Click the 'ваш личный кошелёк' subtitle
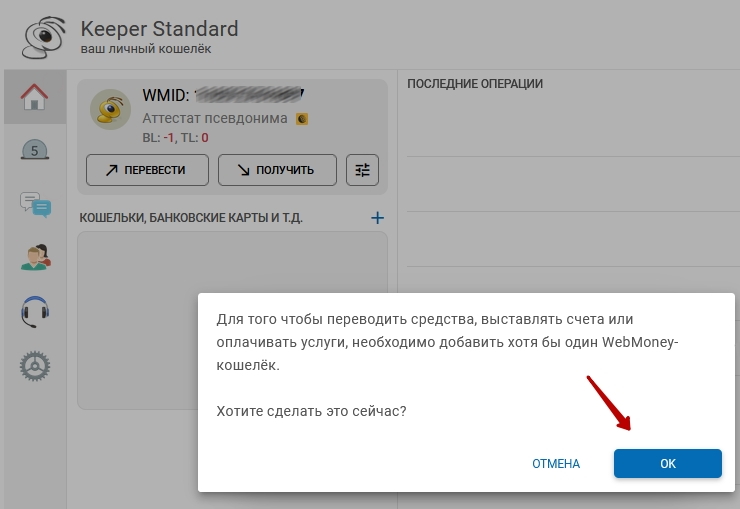This screenshot has height=509, width=740. point(146,49)
